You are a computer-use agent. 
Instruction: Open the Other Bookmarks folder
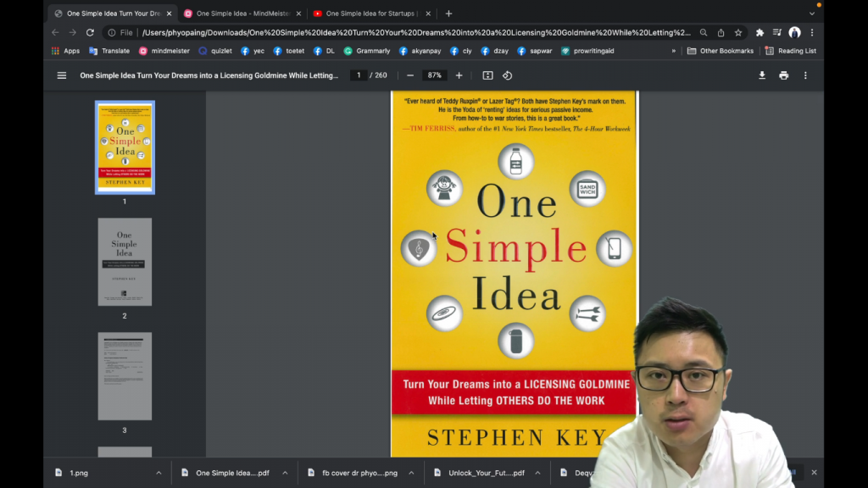721,51
